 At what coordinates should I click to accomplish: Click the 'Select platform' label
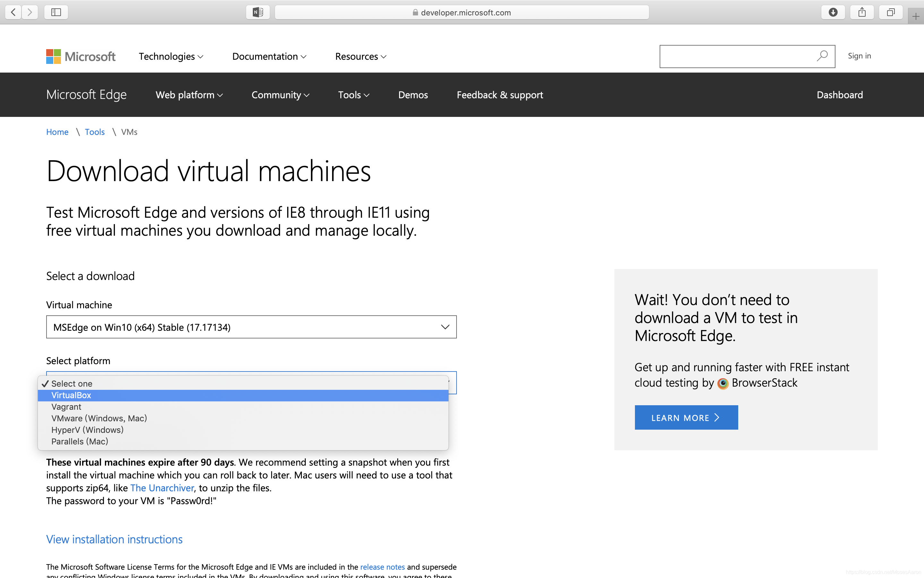coord(78,361)
